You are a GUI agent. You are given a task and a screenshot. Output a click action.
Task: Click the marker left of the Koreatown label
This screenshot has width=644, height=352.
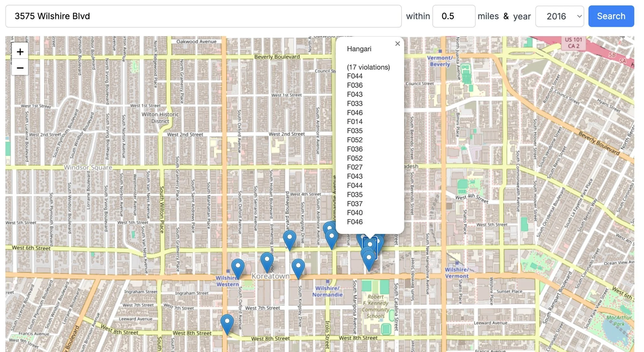click(267, 261)
